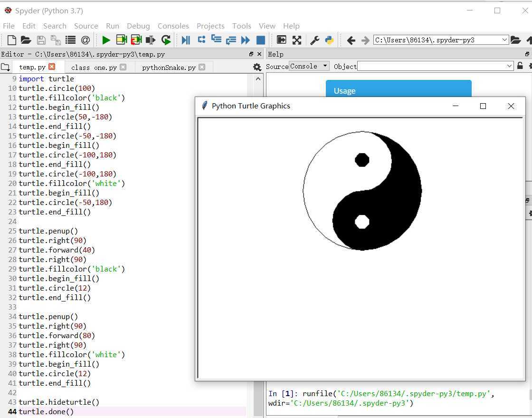This screenshot has width=532, height=418.
Task: Close the Editor pane
Action: [259, 54]
